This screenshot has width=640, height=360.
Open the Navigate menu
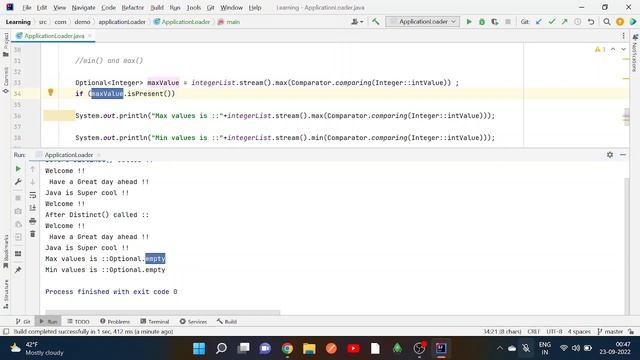[x=83, y=7]
